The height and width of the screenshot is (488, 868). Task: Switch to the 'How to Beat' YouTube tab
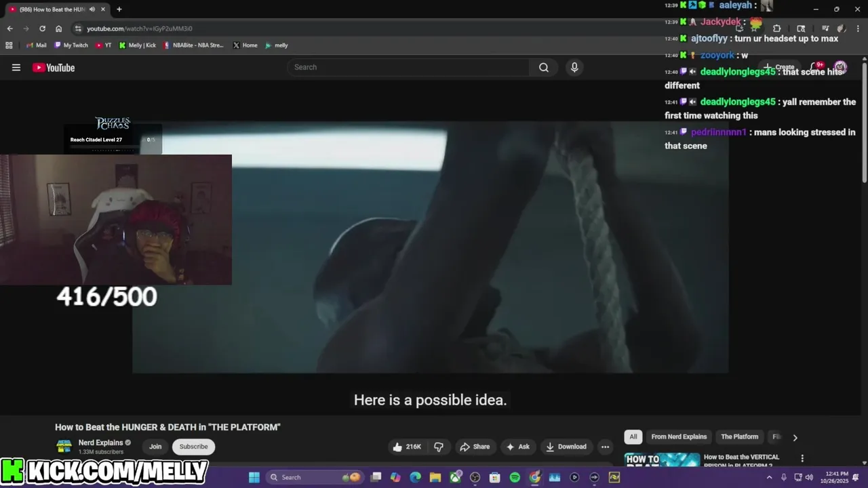57,9
